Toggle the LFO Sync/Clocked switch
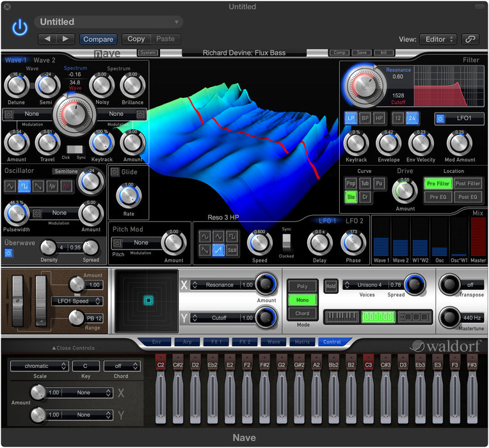The height and width of the screenshot is (448, 489). point(286,241)
